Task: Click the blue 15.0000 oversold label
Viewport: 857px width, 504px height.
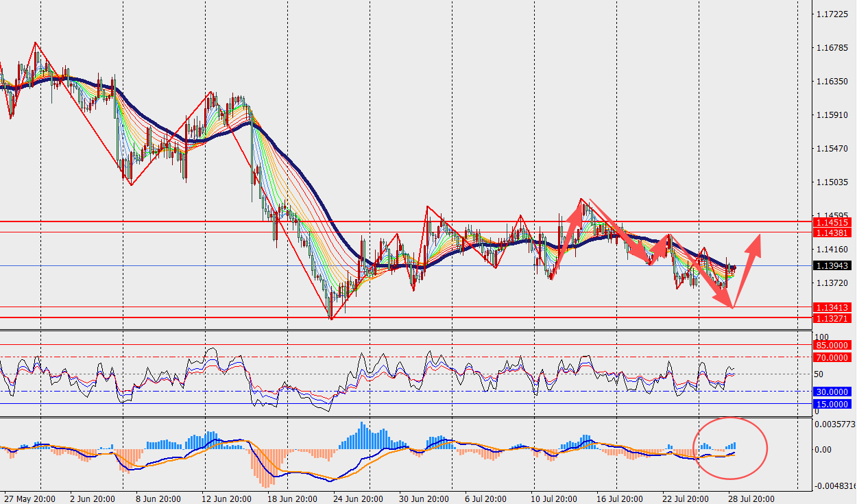Action: 832,405
